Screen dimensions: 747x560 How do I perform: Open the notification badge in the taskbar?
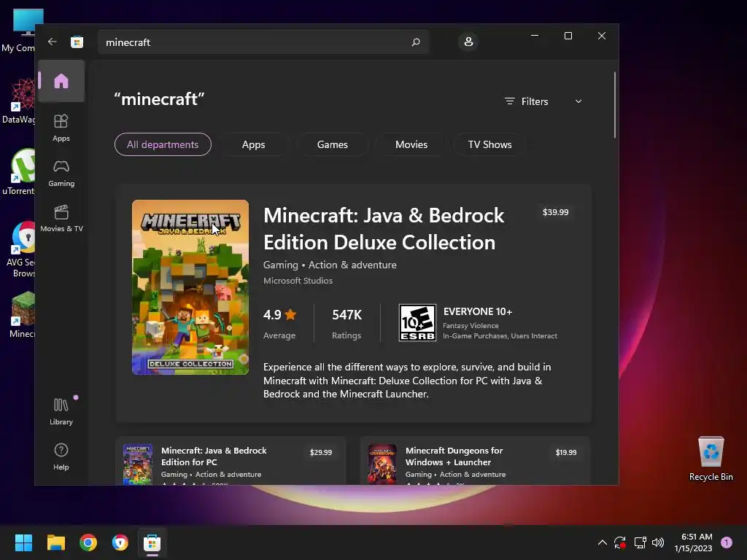point(727,542)
